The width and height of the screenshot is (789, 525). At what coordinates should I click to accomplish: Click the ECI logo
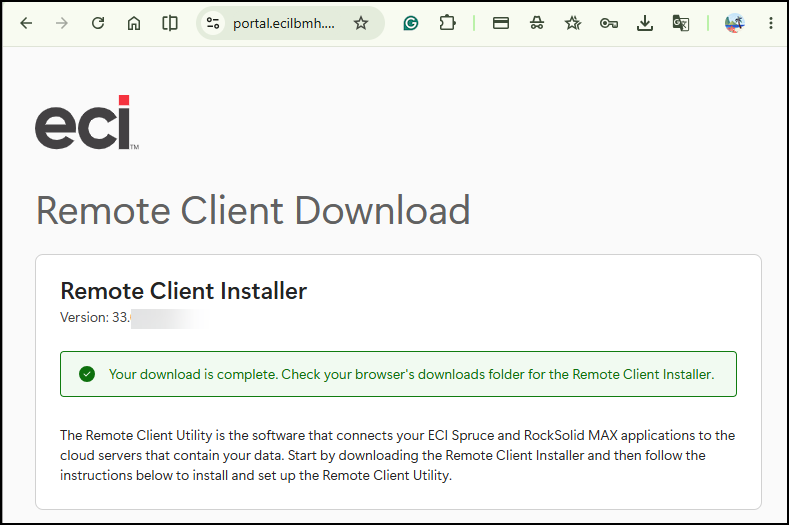pyautogui.click(x=87, y=122)
